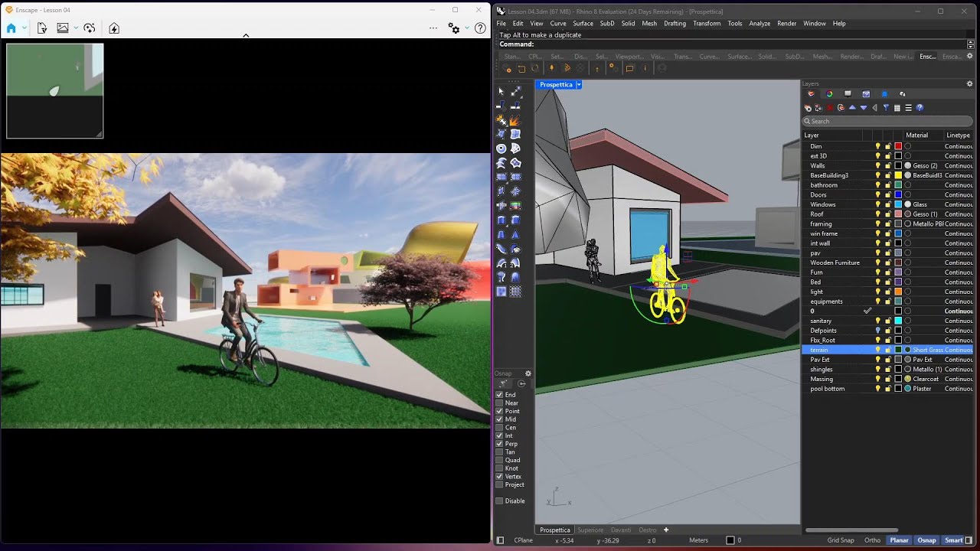The height and width of the screenshot is (551, 980).
Task: Click the red X delete layer icon
Action: coord(830,108)
